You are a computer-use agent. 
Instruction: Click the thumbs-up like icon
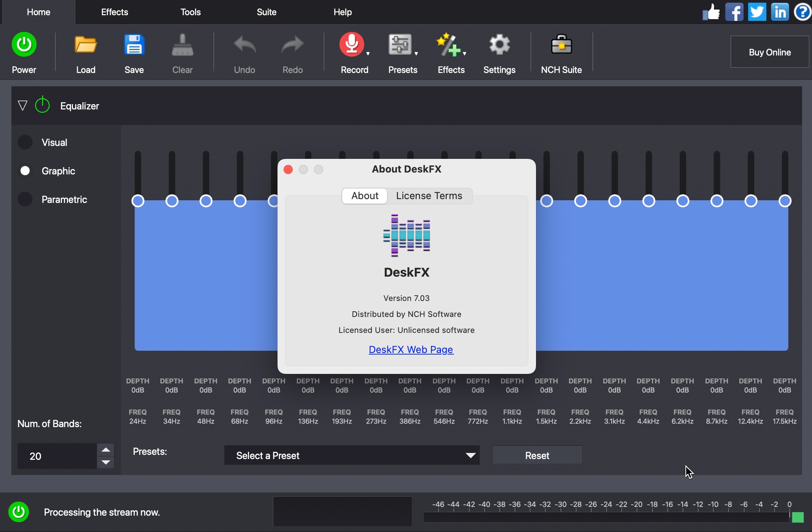(711, 12)
